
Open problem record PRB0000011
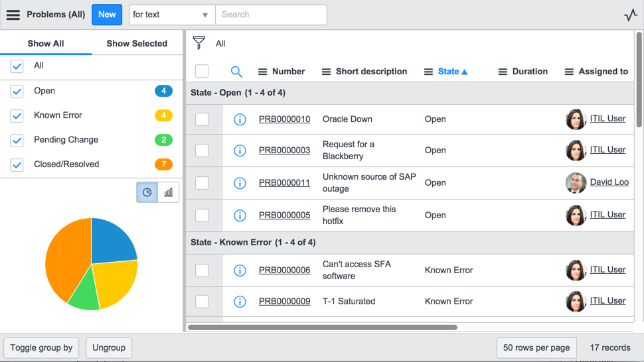(x=284, y=182)
